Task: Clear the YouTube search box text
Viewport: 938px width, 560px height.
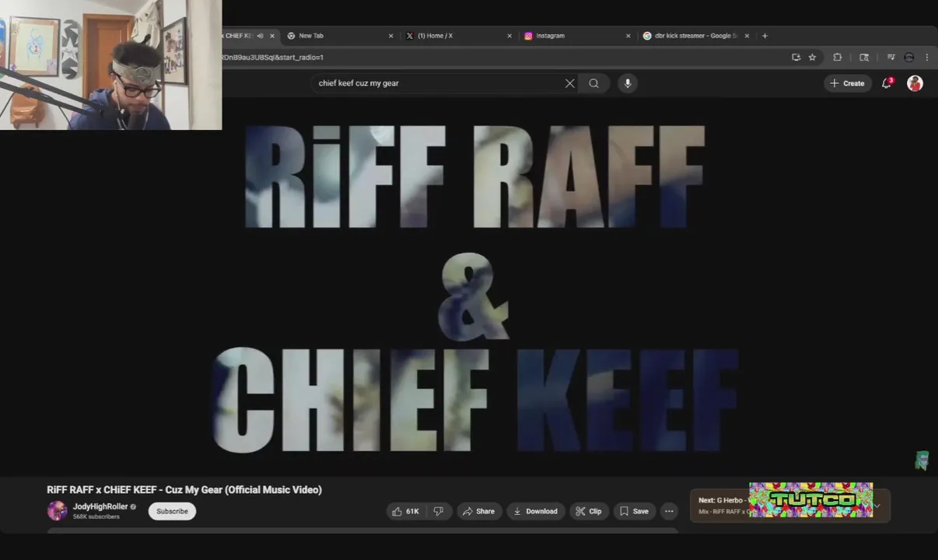Action: 569,83
